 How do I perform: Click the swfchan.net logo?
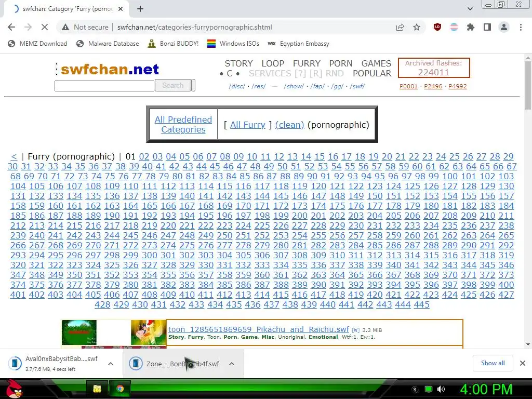tap(110, 69)
